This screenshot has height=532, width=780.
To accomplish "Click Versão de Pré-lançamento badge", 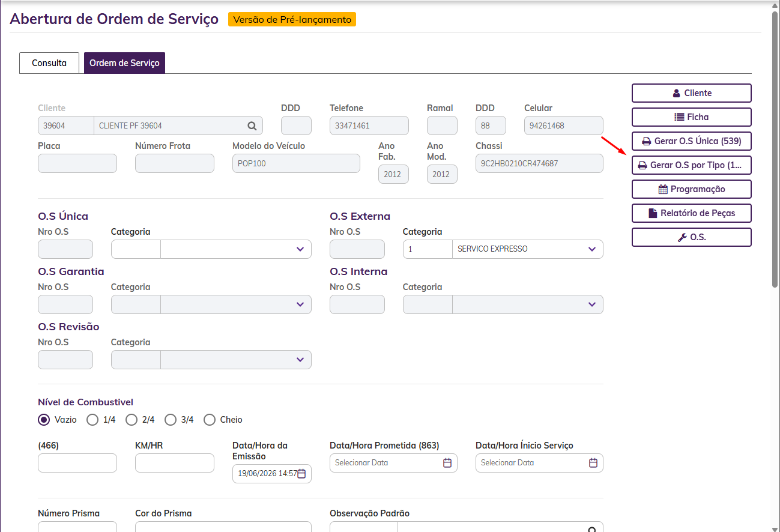I will click(292, 19).
